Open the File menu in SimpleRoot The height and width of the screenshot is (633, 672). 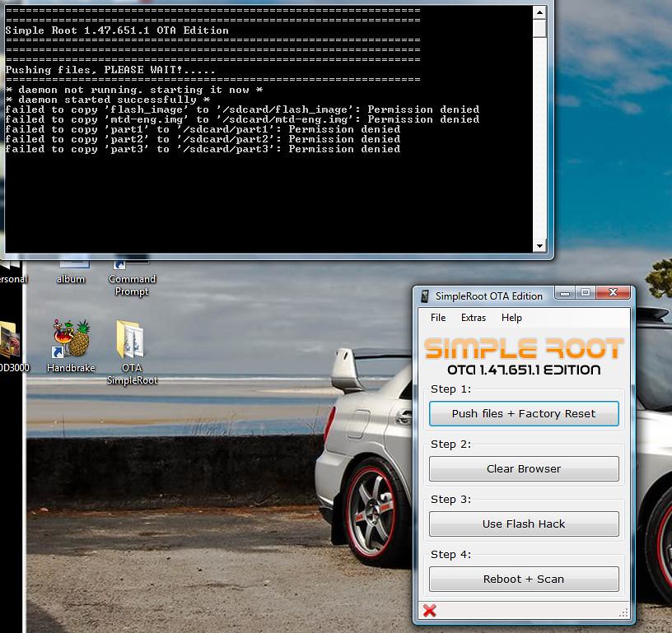438,318
